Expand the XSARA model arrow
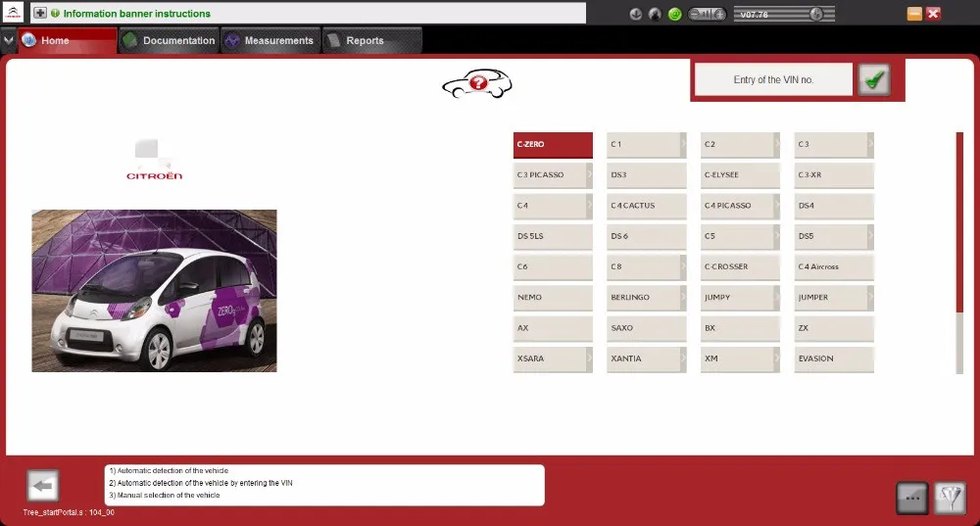Image resolution: width=980 pixels, height=526 pixels. pyautogui.click(x=589, y=359)
